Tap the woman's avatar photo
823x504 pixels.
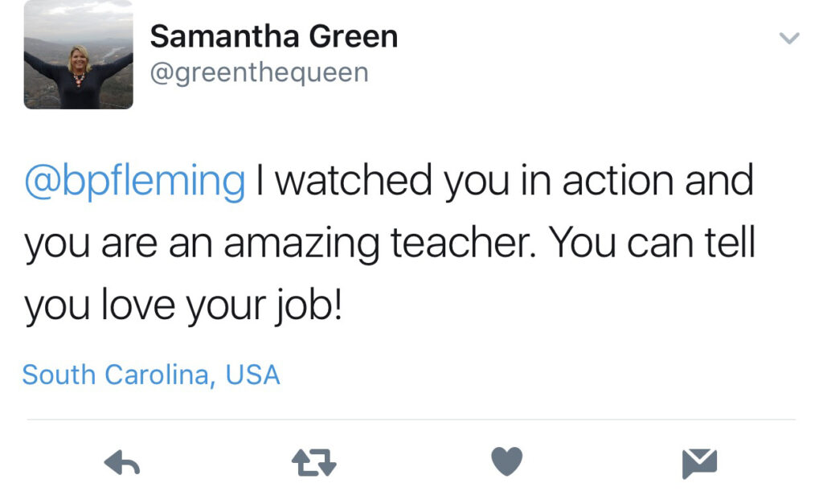tap(78, 55)
